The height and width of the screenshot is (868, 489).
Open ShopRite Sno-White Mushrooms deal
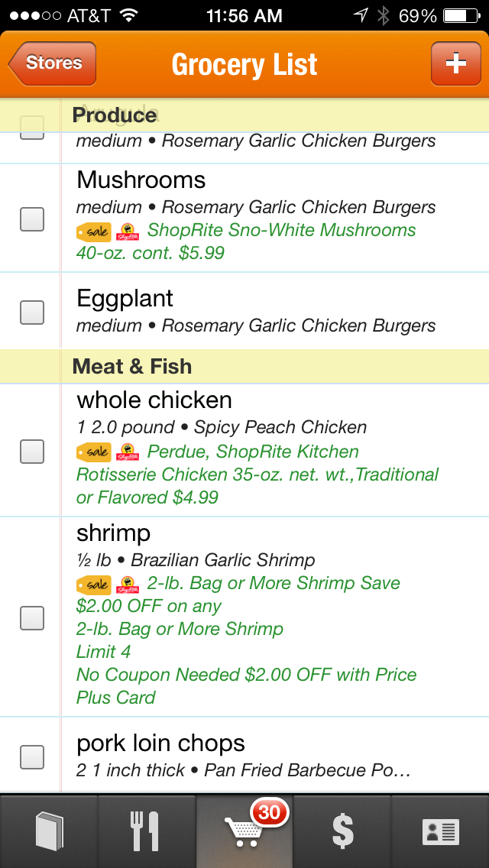(281, 231)
